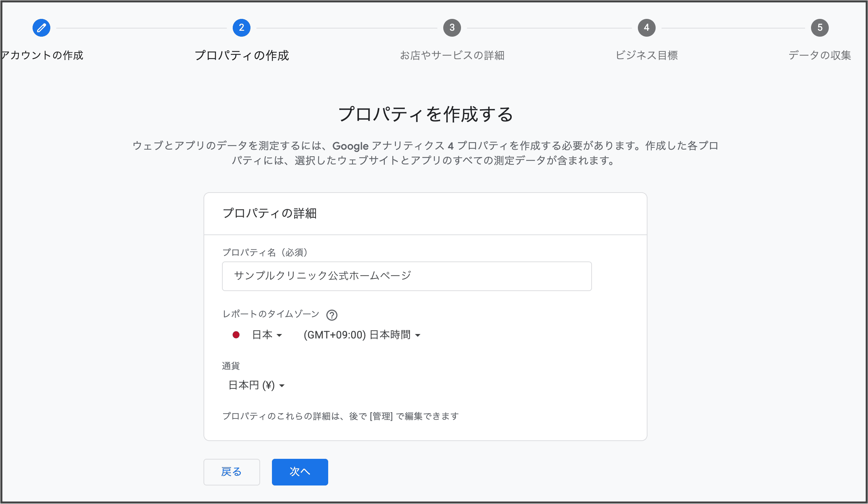Screen dimensions: 868x504
Task: Open the (GMT+09:00) 日本時間 timezone dropdown
Action: pos(362,335)
